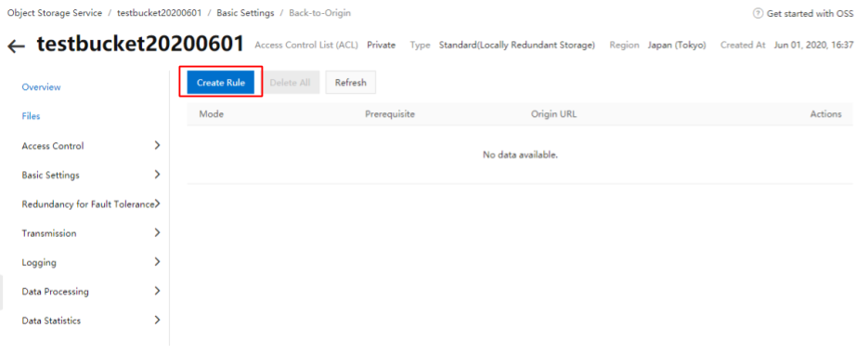The image size is (868, 354).
Task: Click the Prerequisite column header
Action: tap(390, 114)
